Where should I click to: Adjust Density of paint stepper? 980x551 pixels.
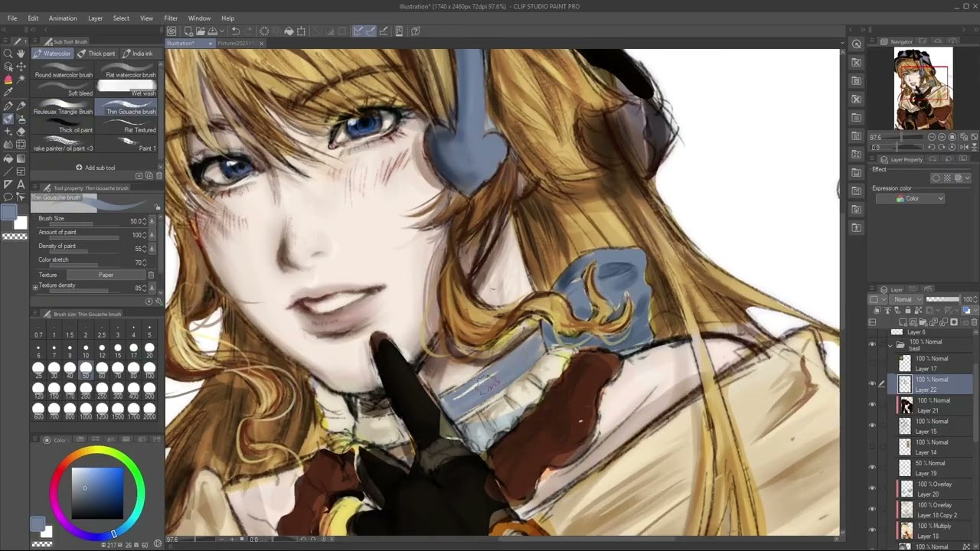(x=144, y=249)
